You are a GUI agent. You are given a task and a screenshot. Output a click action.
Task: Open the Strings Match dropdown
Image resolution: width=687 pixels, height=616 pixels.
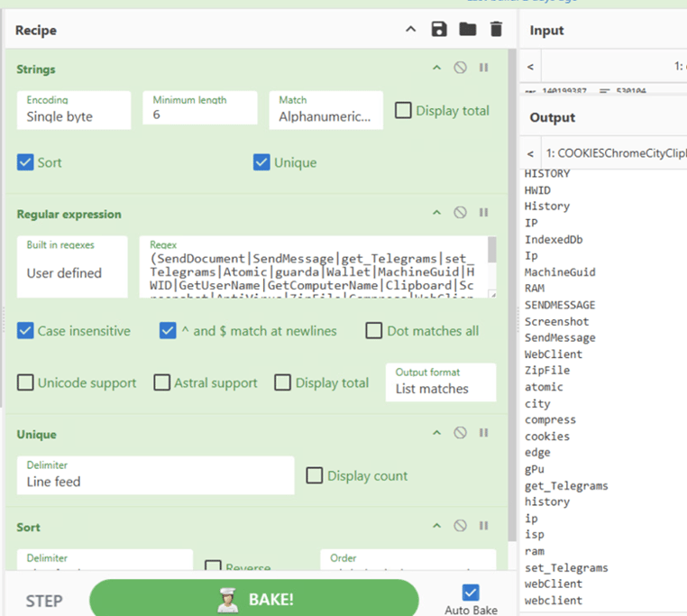[x=326, y=110]
